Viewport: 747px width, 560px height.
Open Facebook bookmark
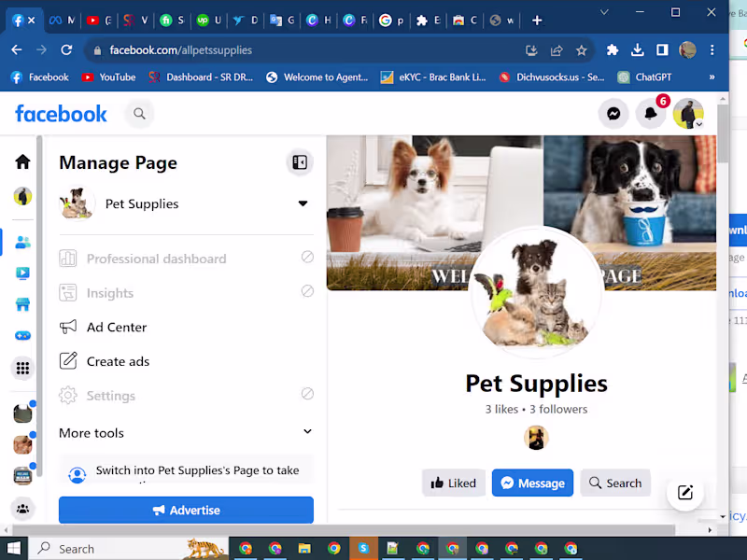(40, 77)
